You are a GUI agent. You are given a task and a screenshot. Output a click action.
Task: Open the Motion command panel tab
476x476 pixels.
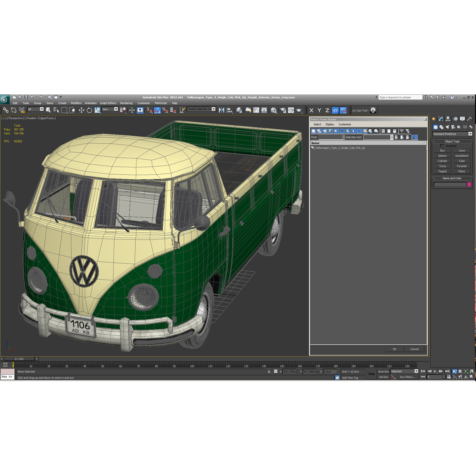(x=456, y=119)
